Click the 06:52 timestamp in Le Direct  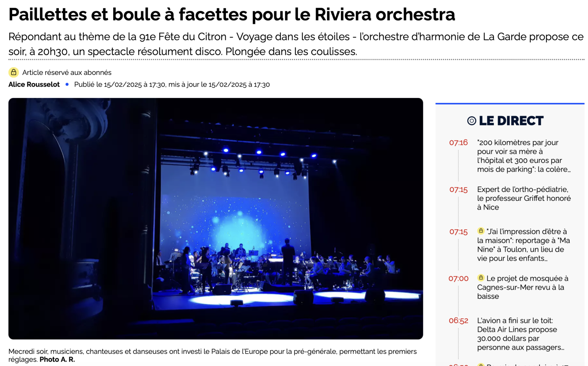tap(458, 320)
